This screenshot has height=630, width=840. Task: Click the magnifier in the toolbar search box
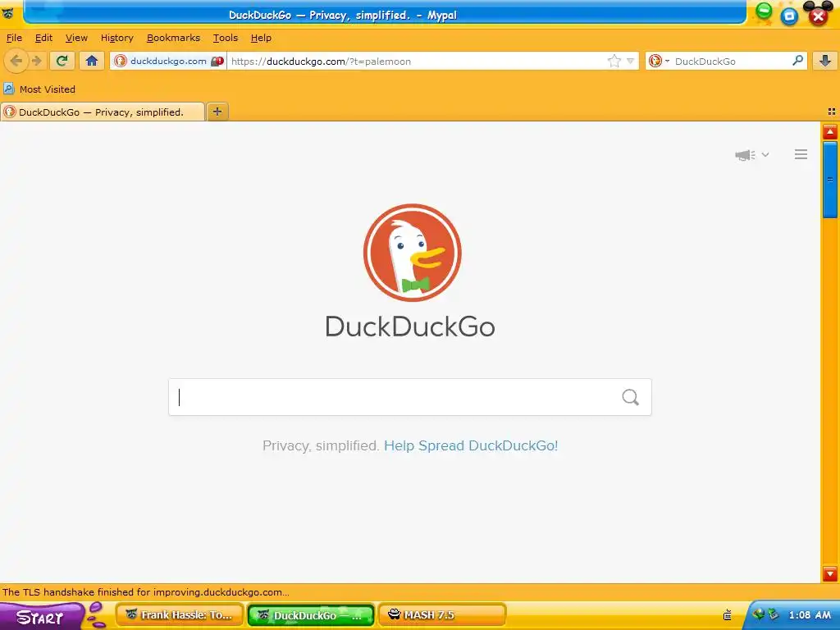797,61
